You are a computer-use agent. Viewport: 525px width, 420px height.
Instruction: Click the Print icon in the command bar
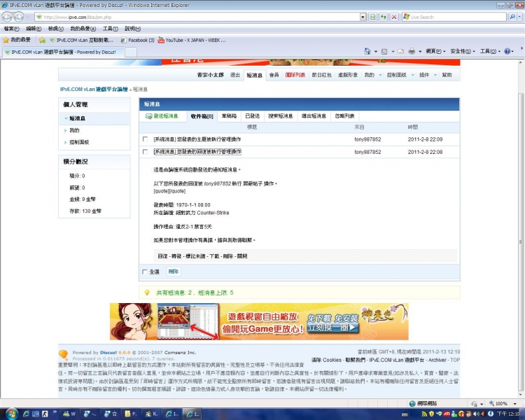click(412, 51)
